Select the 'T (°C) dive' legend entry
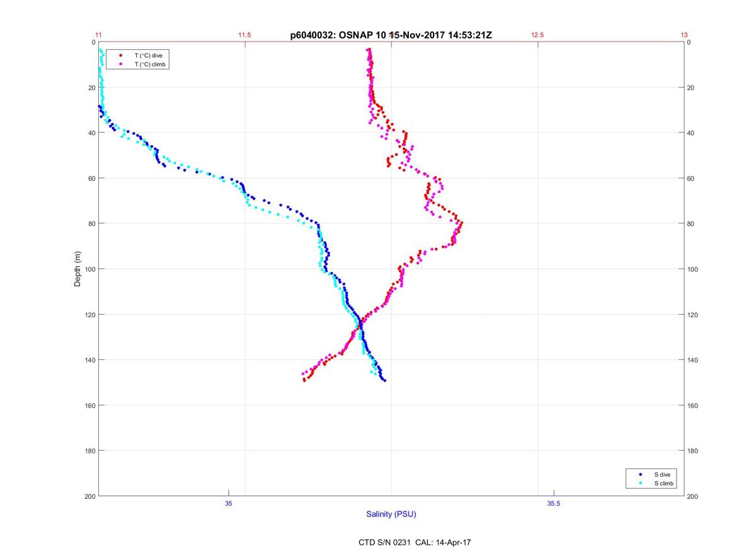Screen dimensions: 756x558 (148, 55)
